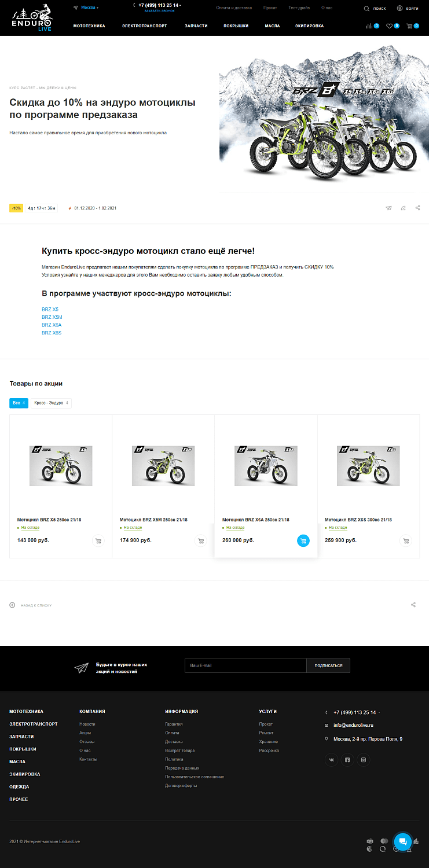Add BRZ X6A 250cc to cart
The image size is (429, 868).
303,540
